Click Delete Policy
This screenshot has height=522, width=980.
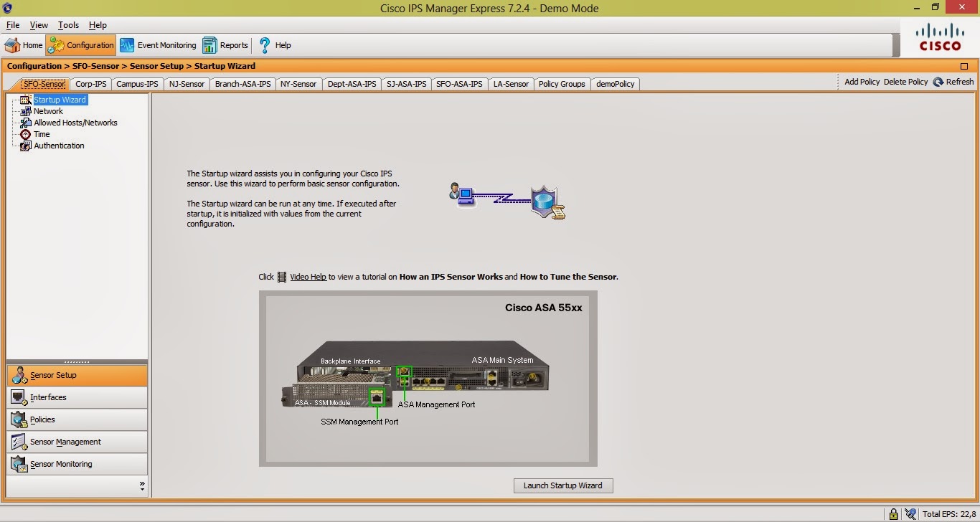905,82
